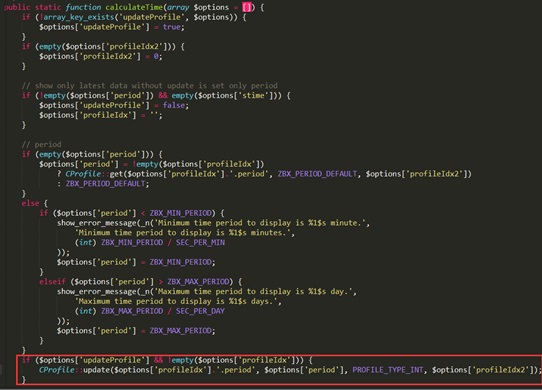The image size is (542, 390).
Task: Click the SEC_PER_MIN constant
Action: 200,242
